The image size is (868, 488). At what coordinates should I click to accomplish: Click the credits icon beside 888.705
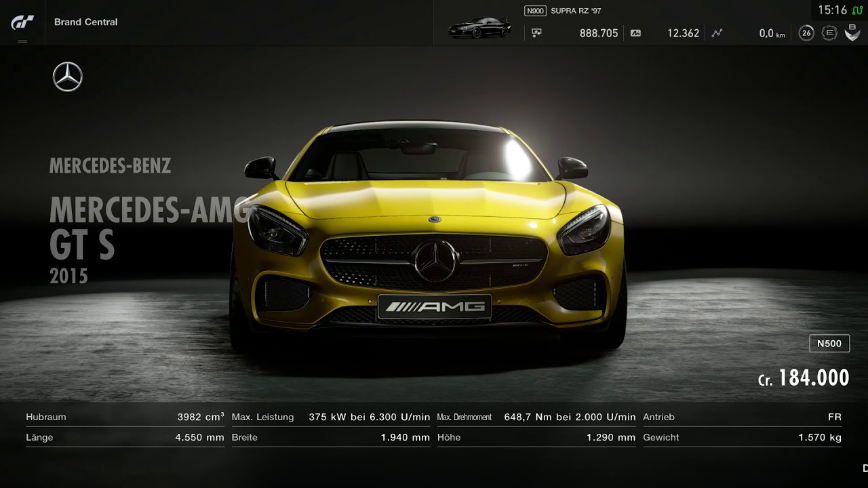[x=536, y=33]
